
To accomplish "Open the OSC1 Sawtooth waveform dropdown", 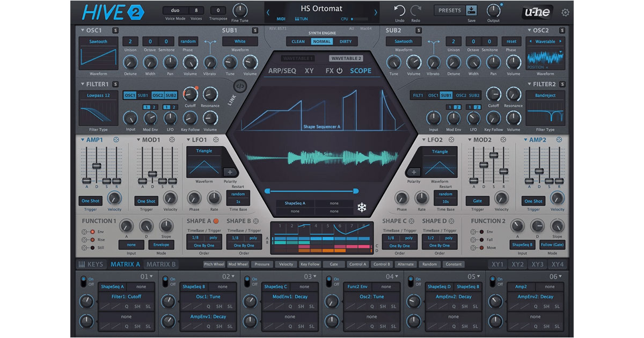I will coord(98,41).
